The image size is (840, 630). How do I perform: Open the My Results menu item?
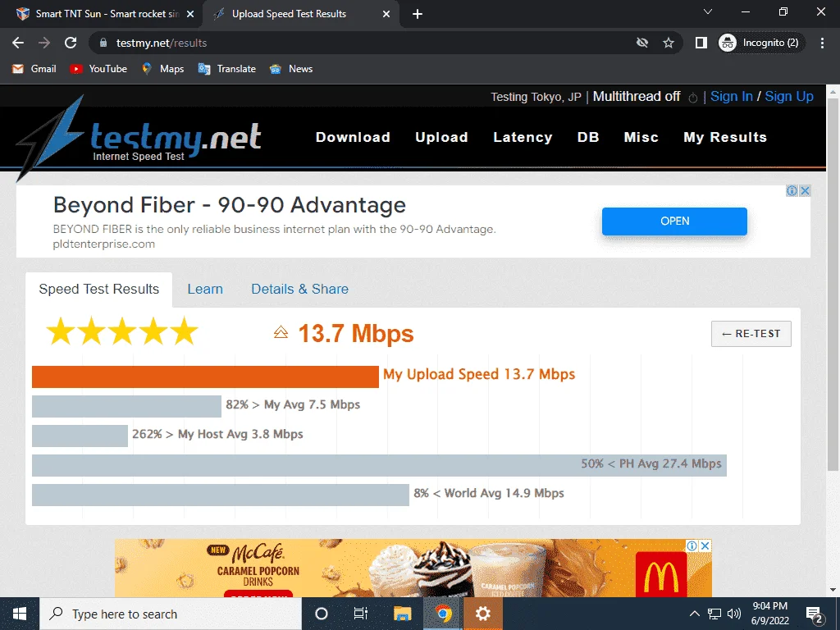[725, 137]
